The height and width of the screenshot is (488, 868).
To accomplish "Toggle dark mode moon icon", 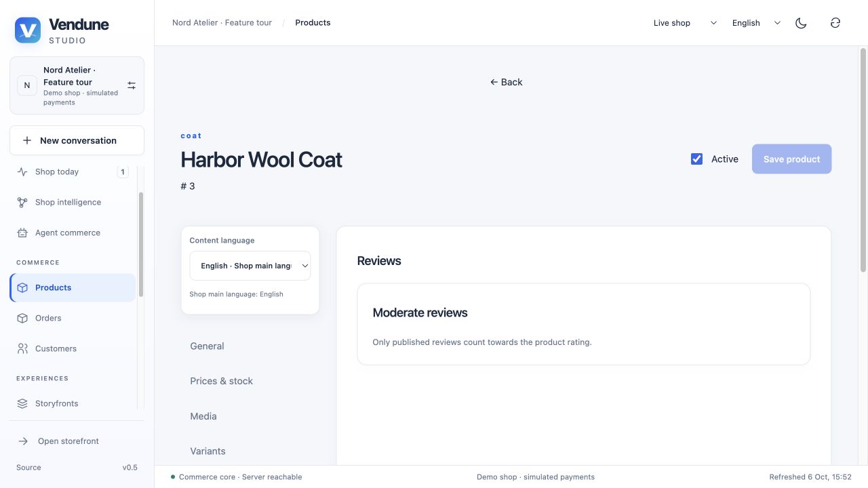I will coord(801,23).
